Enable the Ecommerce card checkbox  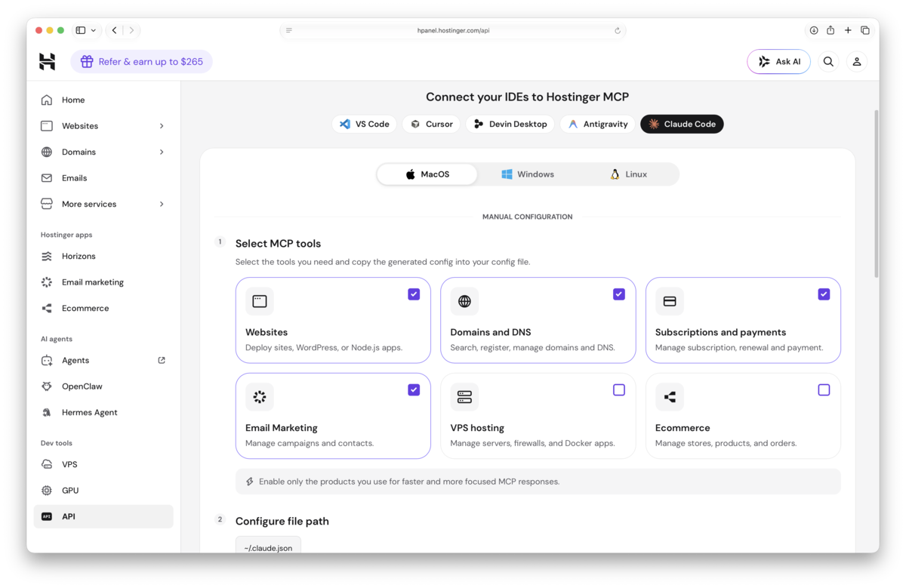[824, 390]
